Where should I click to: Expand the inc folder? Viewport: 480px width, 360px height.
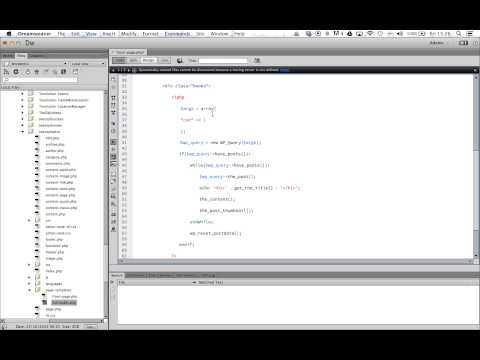(29, 265)
